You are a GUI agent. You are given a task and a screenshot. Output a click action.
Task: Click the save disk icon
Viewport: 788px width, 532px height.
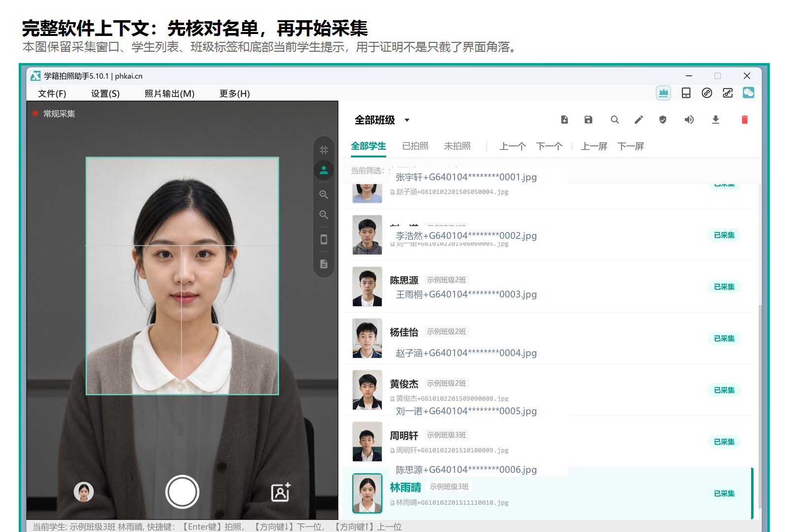click(x=588, y=120)
